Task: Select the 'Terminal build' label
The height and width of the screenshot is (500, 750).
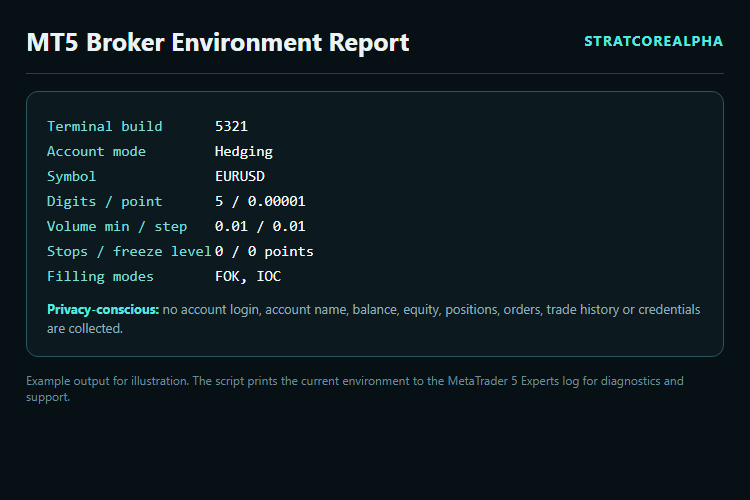Action: [105, 126]
